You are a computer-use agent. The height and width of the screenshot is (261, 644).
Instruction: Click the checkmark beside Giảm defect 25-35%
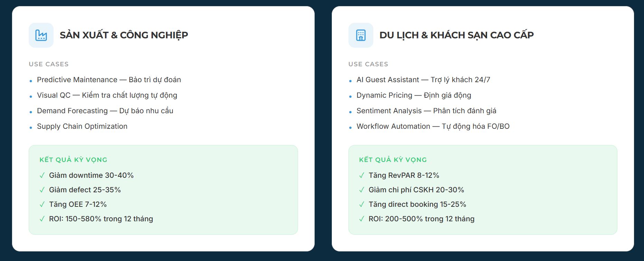(42, 190)
